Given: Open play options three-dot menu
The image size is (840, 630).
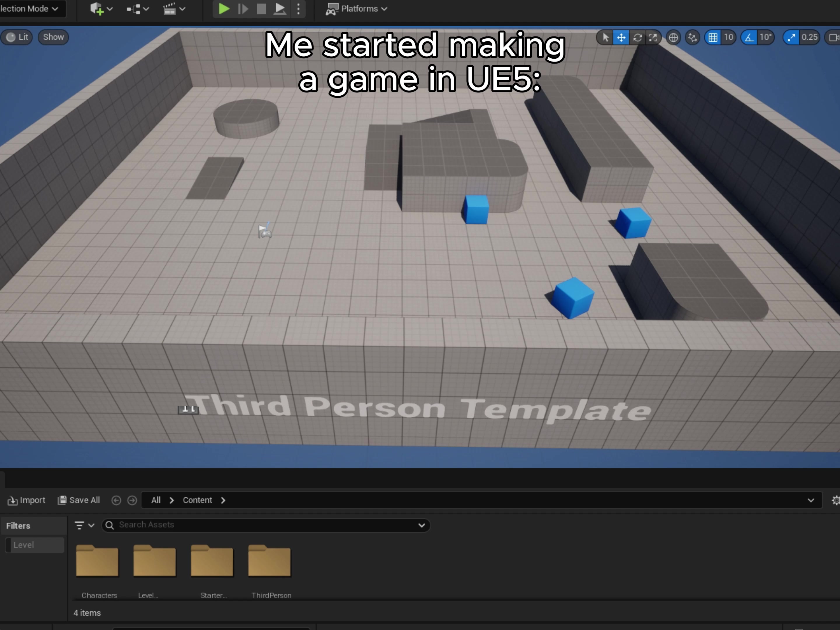Looking at the screenshot, I should [298, 9].
